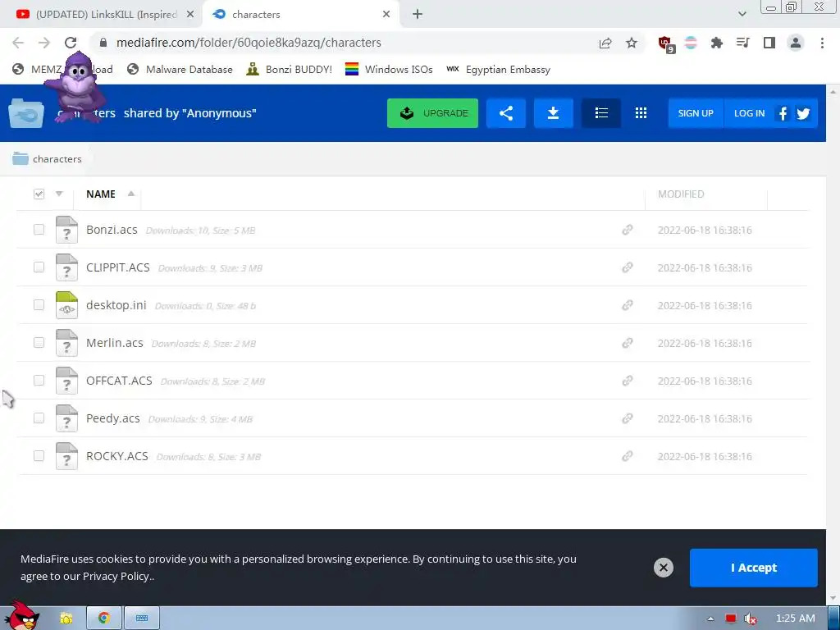This screenshot has height=630, width=840.
Task: Click the Bonzi.acs file type icon
Action: click(x=66, y=230)
